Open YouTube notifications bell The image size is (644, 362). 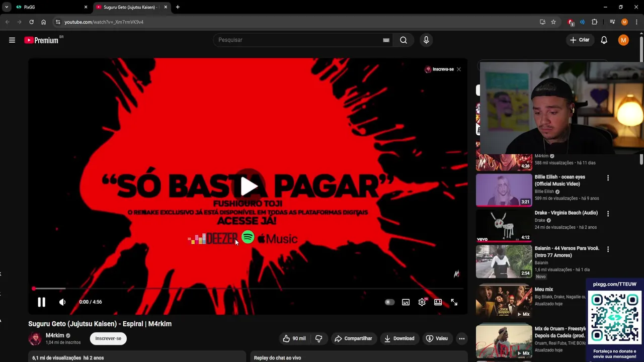[x=604, y=40]
